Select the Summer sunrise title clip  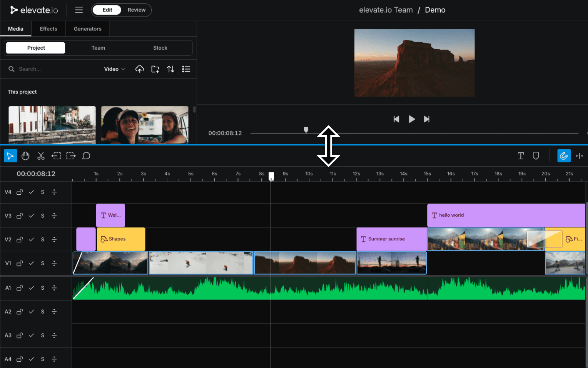click(x=391, y=239)
